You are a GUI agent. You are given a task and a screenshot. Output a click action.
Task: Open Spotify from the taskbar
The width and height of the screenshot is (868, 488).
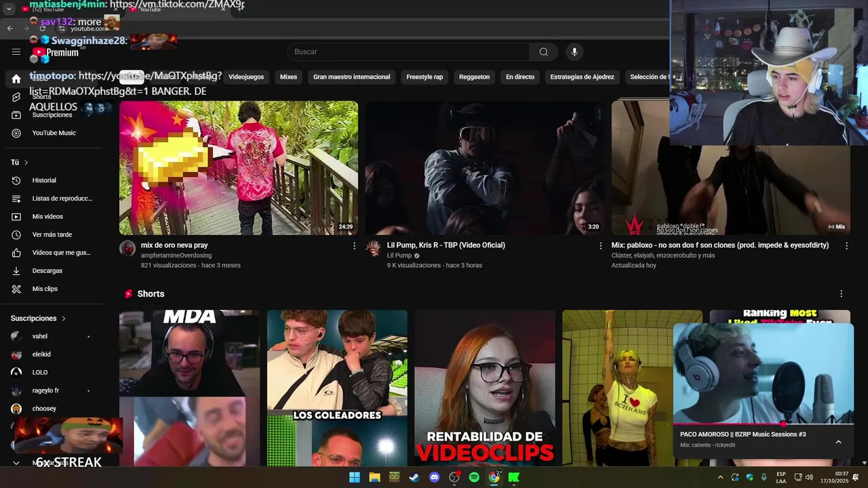point(474,477)
